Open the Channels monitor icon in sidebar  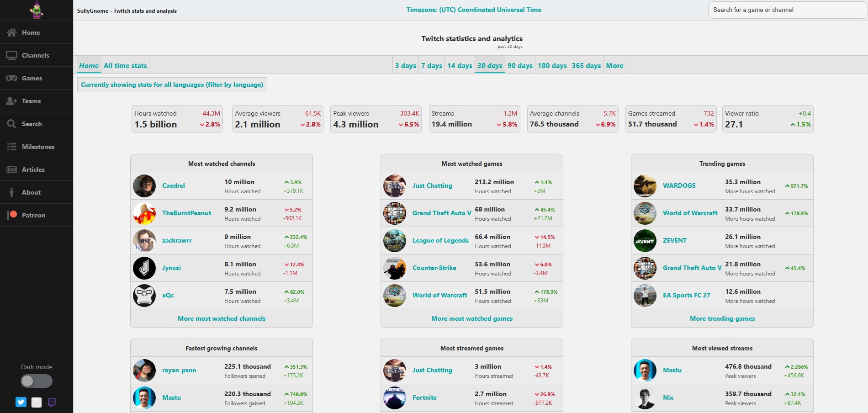click(x=11, y=55)
